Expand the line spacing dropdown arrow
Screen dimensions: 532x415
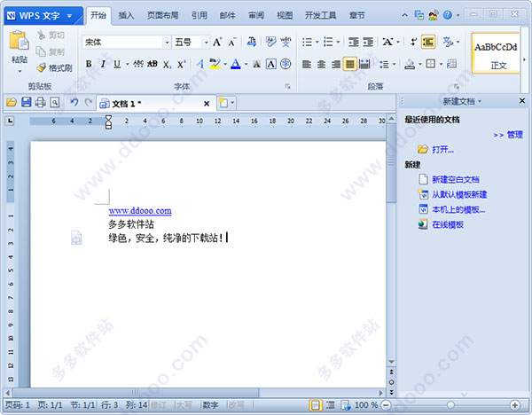pos(394,64)
